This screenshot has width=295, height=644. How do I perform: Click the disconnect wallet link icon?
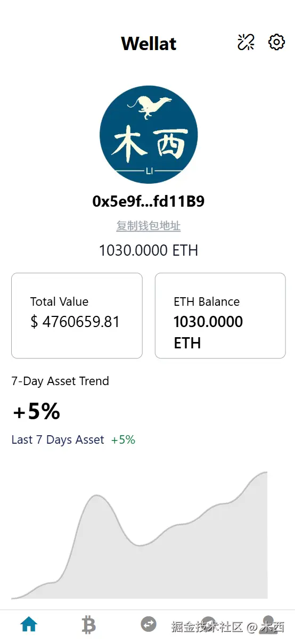click(246, 42)
